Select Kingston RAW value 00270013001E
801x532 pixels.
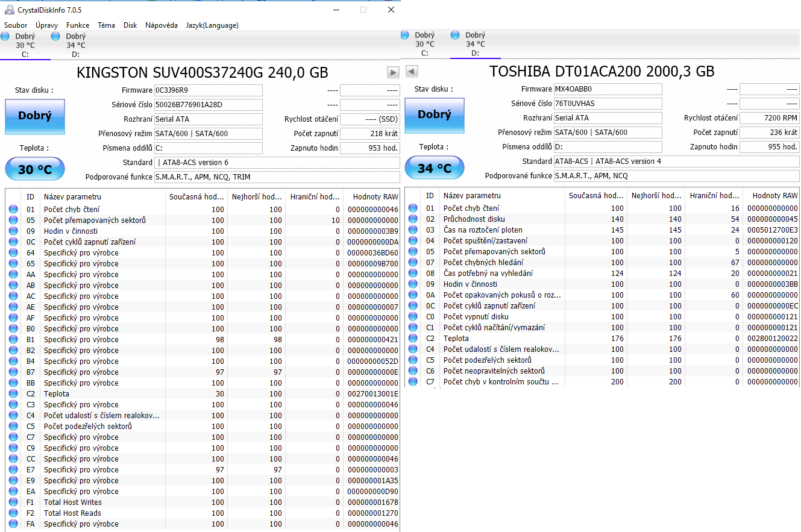[373, 394]
